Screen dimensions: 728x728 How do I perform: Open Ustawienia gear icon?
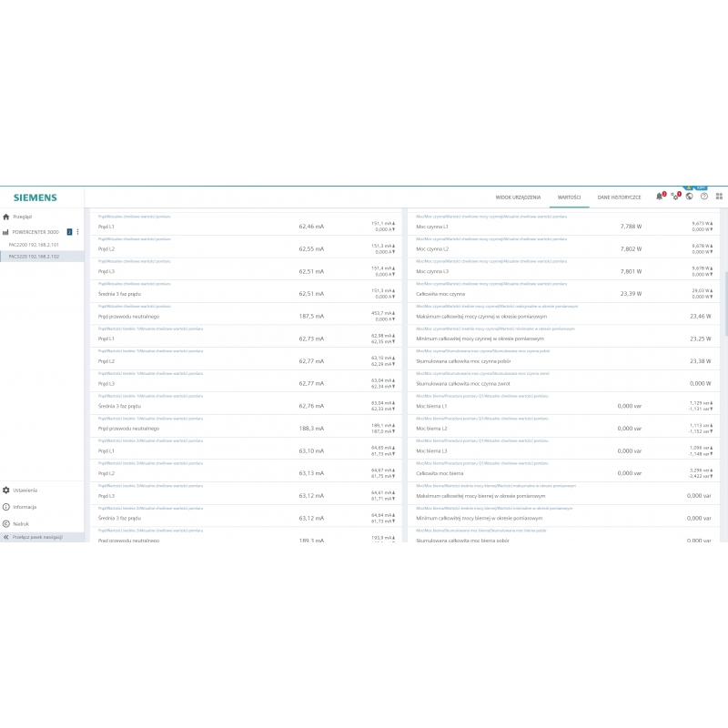click(x=6, y=490)
